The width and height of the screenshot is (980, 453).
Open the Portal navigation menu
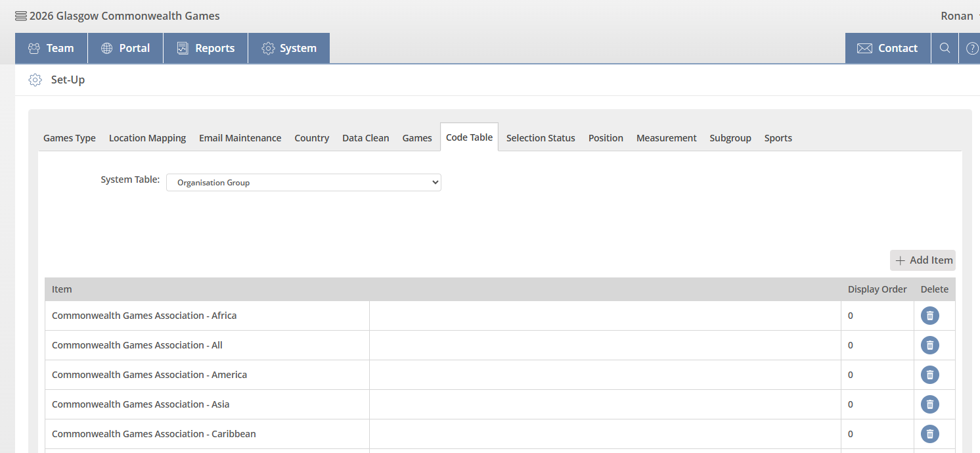[125, 48]
